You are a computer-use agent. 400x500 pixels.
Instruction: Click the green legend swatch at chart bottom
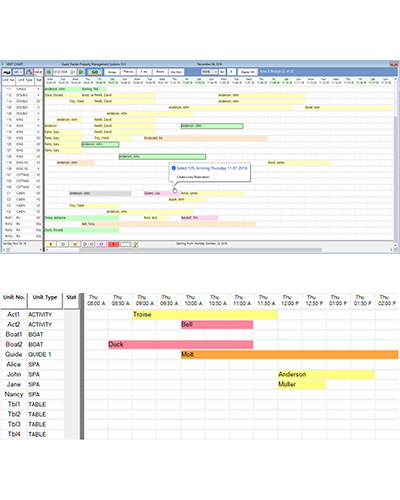[63, 244]
